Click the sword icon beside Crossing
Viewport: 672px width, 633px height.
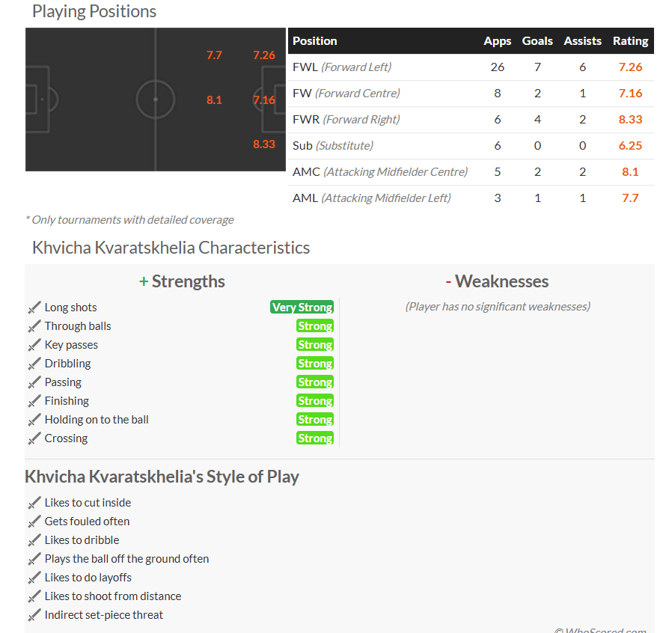(34, 438)
